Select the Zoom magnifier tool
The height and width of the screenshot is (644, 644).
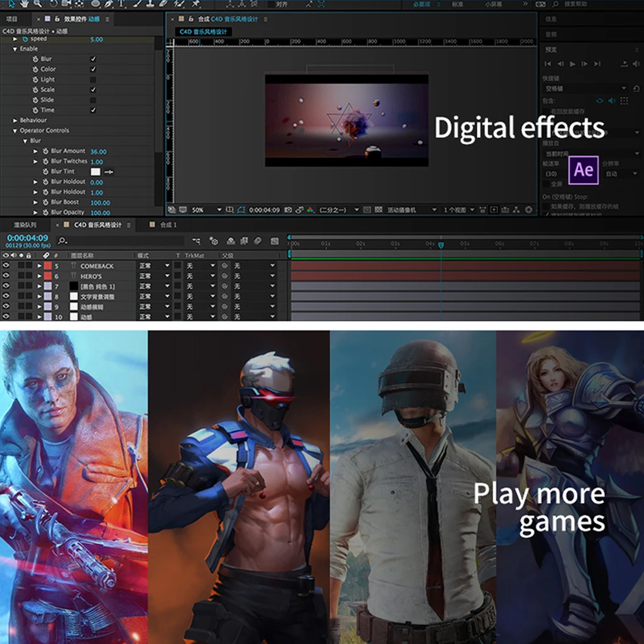[38, 4]
